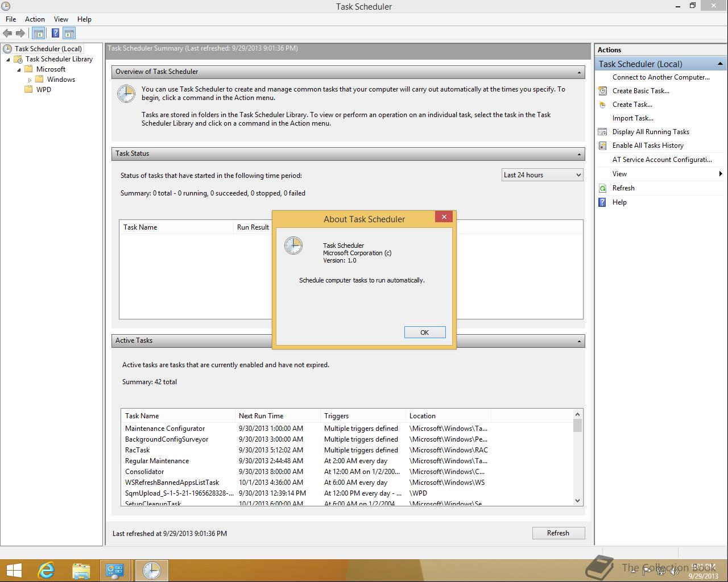This screenshot has height=582, width=728.
Task: Click AT Service Account Configuration action
Action: [662, 160]
